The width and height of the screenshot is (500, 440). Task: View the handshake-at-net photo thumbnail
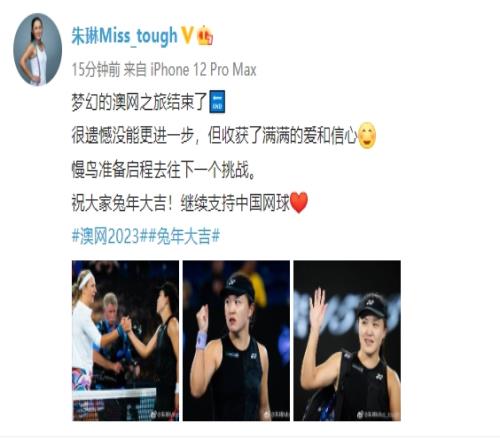pyautogui.click(x=125, y=340)
